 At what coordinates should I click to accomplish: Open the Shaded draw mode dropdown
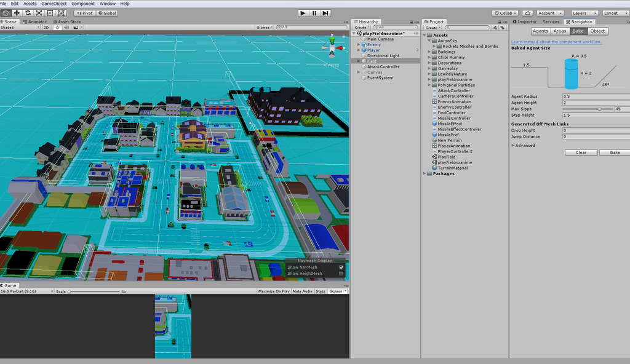tap(20, 27)
